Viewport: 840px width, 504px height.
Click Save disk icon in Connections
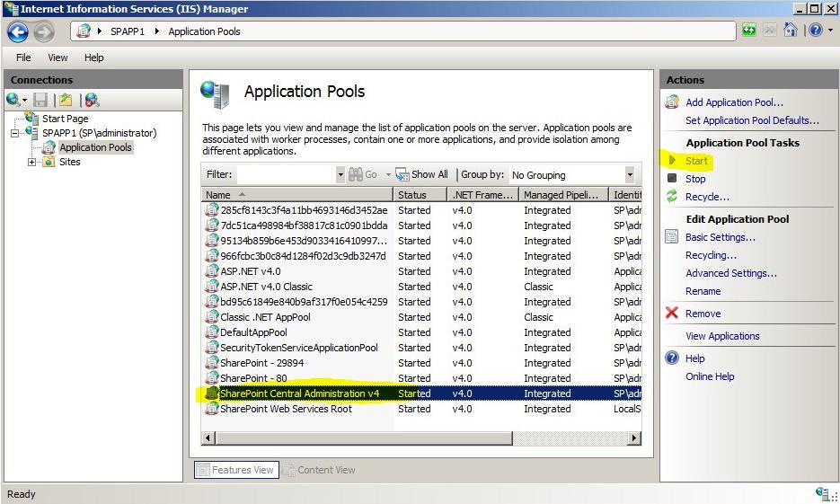(x=40, y=100)
